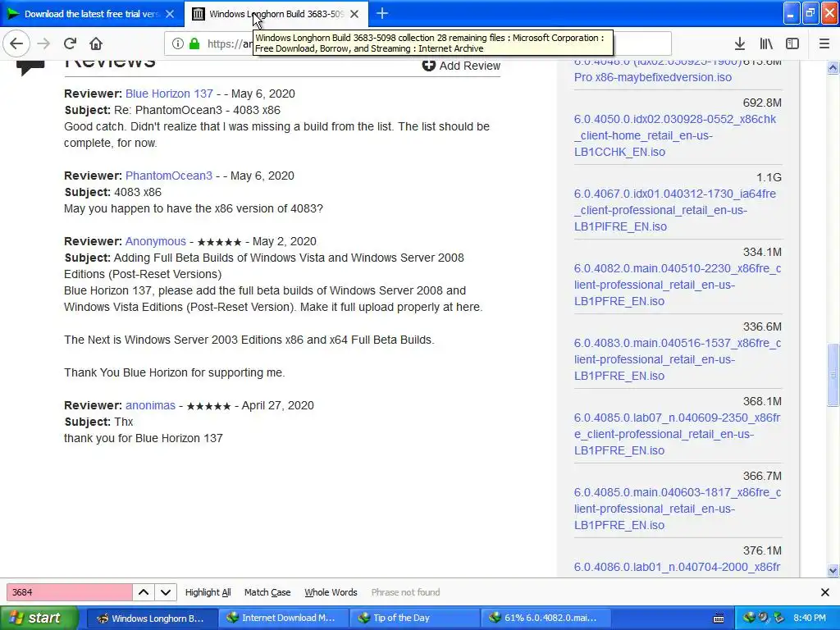Click the system tray clock 8:40 PM
This screenshot has width=840, height=630.
point(810,619)
